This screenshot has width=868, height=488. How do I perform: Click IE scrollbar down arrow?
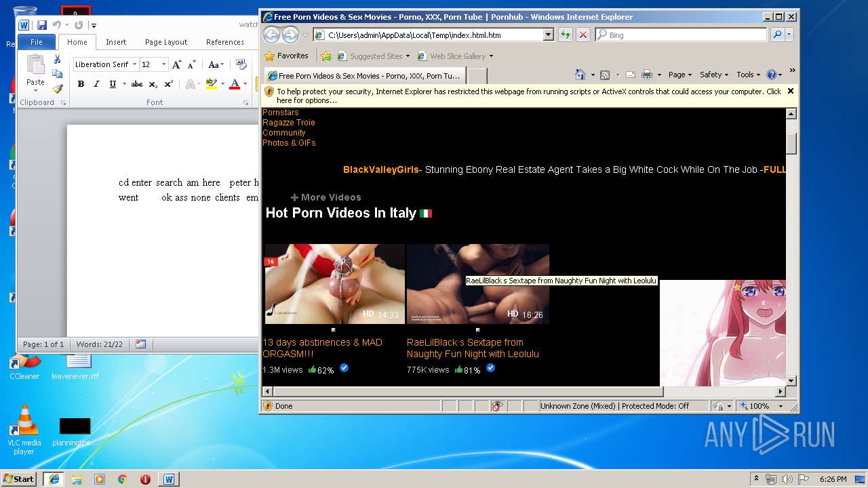pos(791,381)
